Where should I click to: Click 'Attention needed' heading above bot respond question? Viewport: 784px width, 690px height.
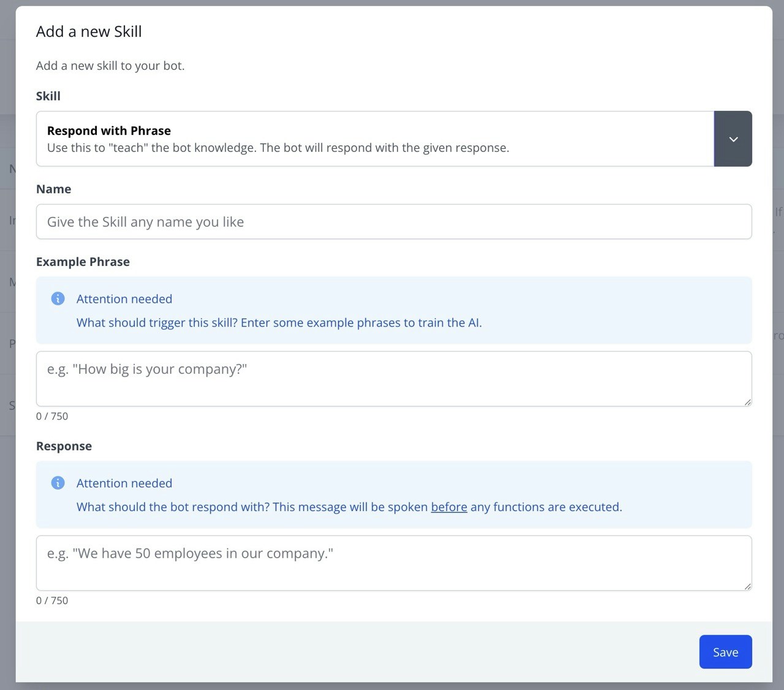[124, 483]
